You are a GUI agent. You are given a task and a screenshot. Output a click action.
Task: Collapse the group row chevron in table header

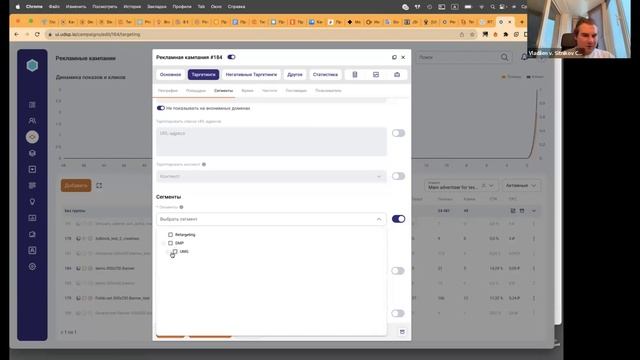tap(533, 211)
